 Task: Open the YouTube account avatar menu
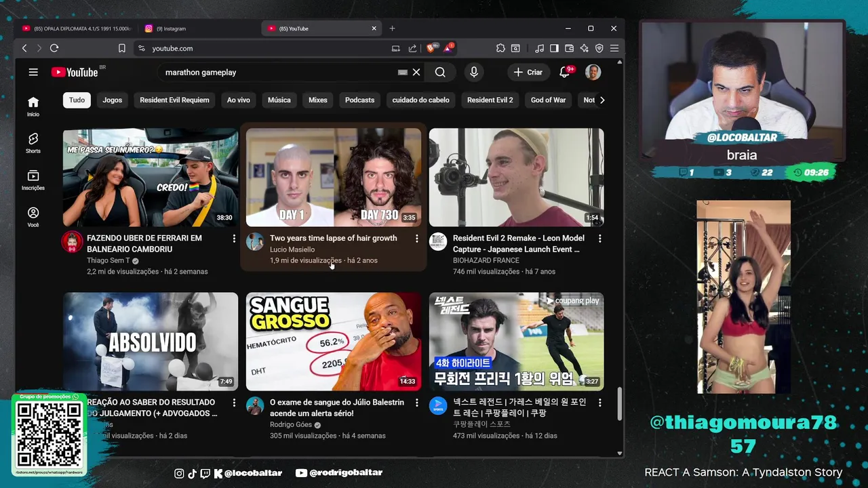pos(593,72)
